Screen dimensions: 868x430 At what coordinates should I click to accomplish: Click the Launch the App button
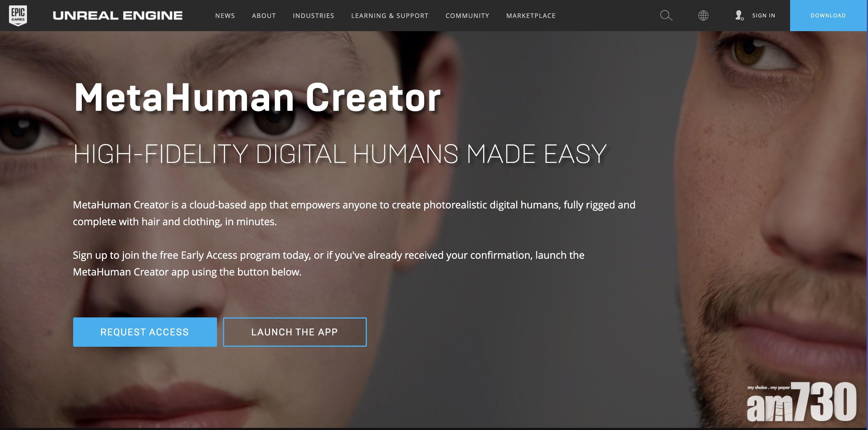tap(295, 332)
